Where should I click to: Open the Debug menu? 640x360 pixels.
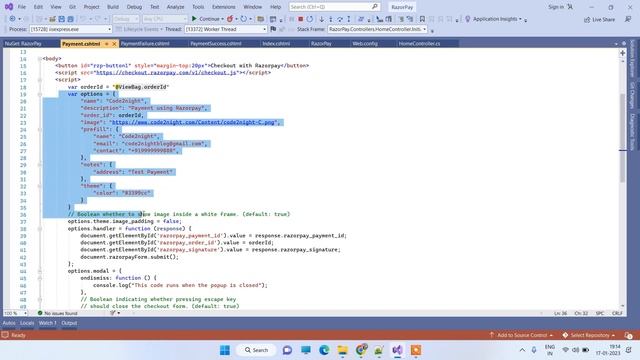[134, 7]
